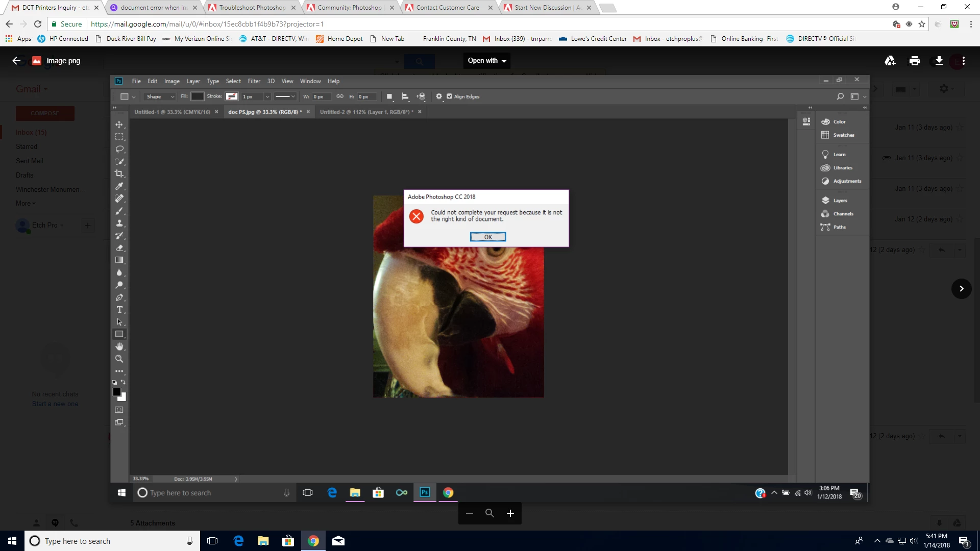This screenshot has width=980, height=551.
Task: Toggle the Align Edges checkbox
Action: click(x=449, y=96)
